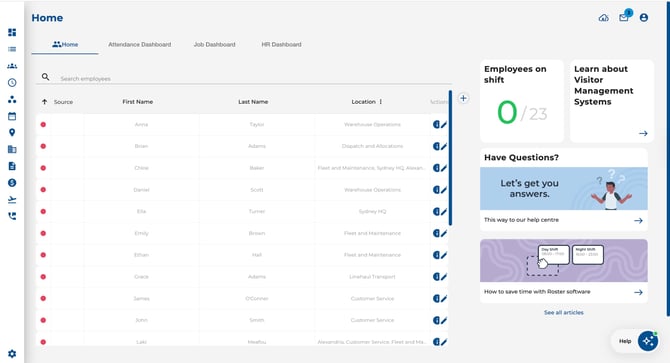Open the dollar payroll icon in sidebar
670x363 pixels.
click(x=12, y=183)
